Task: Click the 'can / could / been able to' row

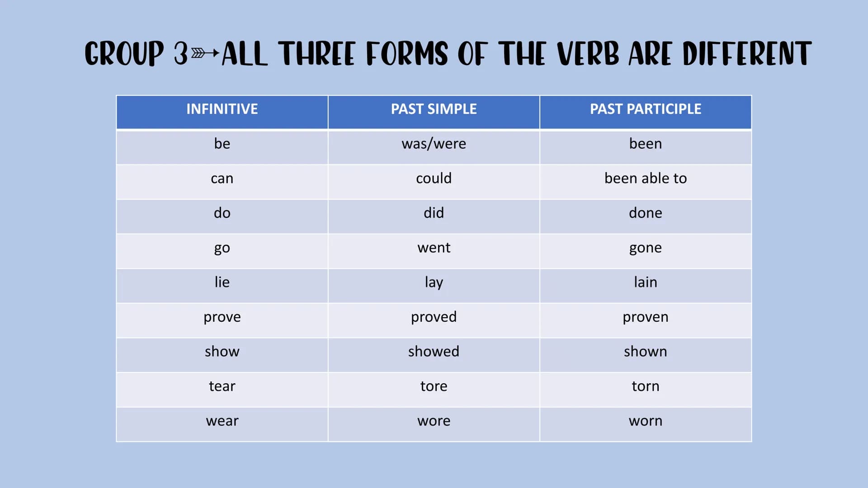Action: coord(434,178)
